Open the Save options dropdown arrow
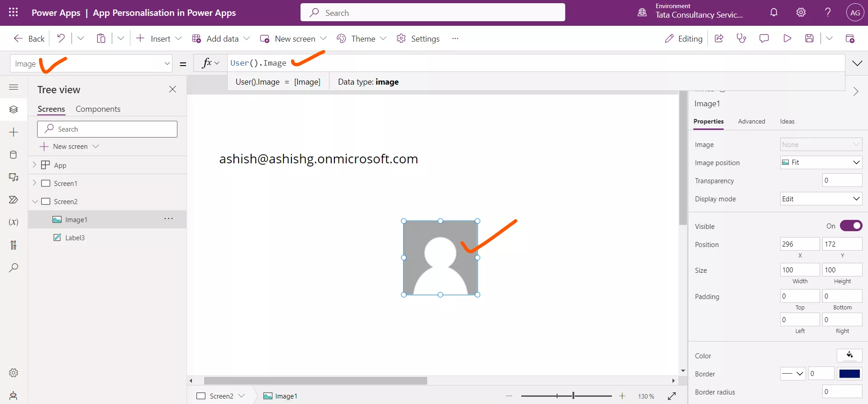 tap(829, 38)
